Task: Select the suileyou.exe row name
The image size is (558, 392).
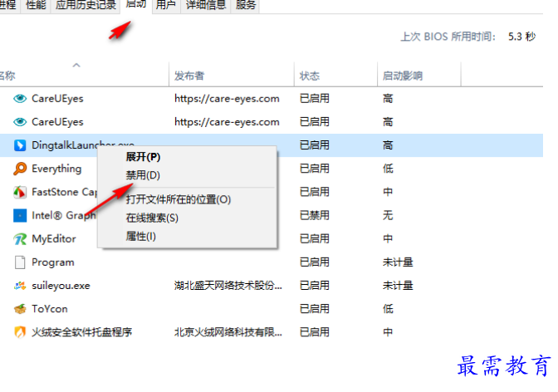Action: pyautogui.click(x=61, y=286)
